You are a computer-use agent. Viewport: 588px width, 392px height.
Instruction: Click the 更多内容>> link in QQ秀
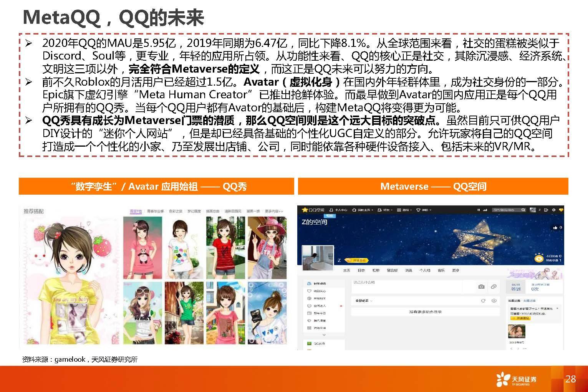(273, 211)
